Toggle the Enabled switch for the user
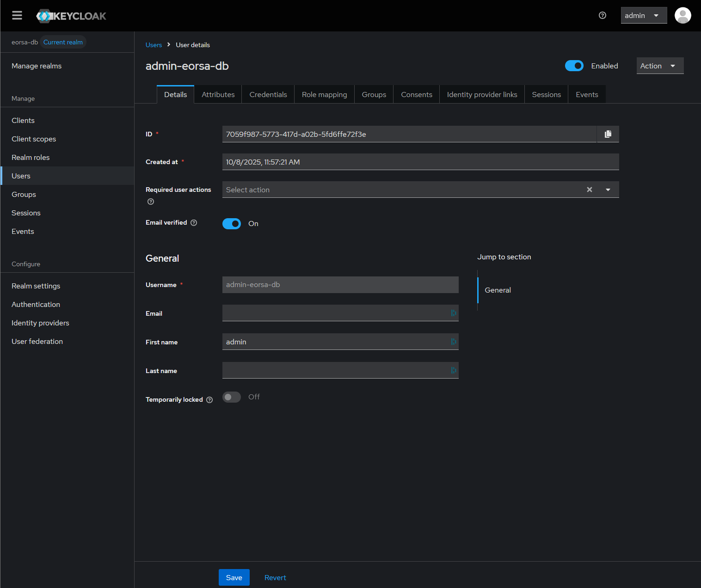Image resolution: width=701 pixels, height=588 pixels. click(x=574, y=66)
